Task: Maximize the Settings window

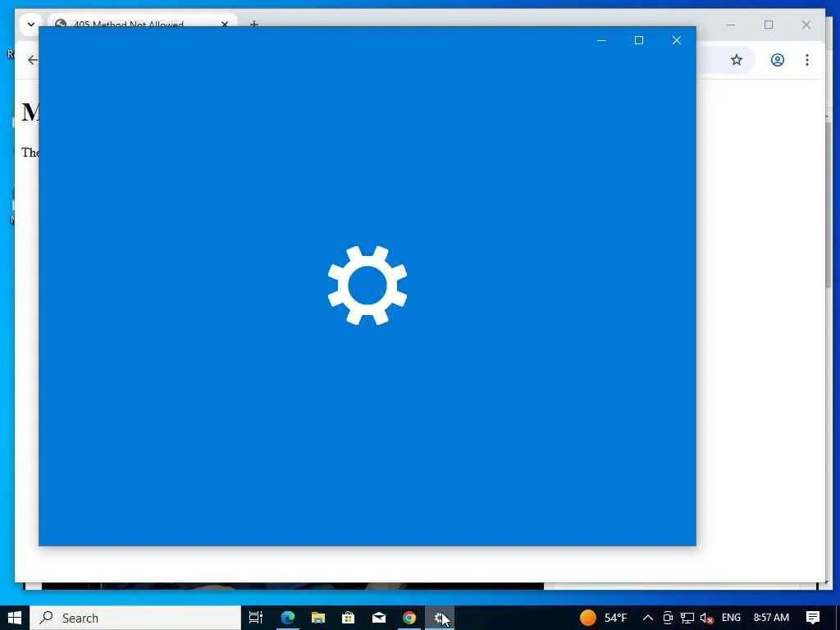Action: [638, 40]
